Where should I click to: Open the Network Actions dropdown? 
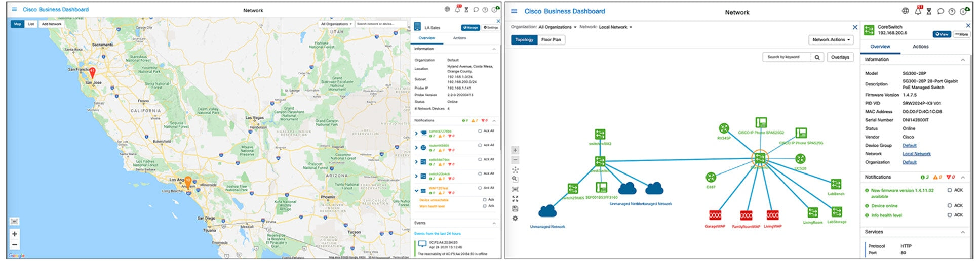coord(831,40)
